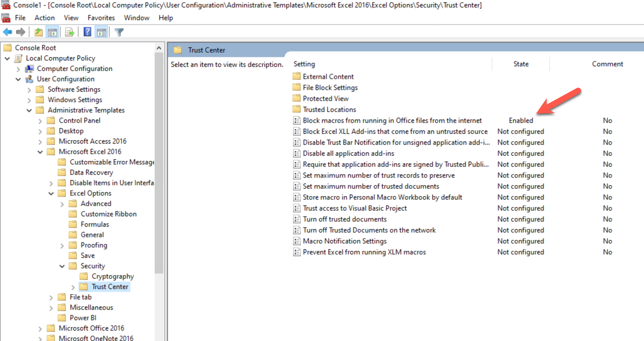The height and width of the screenshot is (341, 644).
Task: Open the Action menu
Action: (44, 18)
